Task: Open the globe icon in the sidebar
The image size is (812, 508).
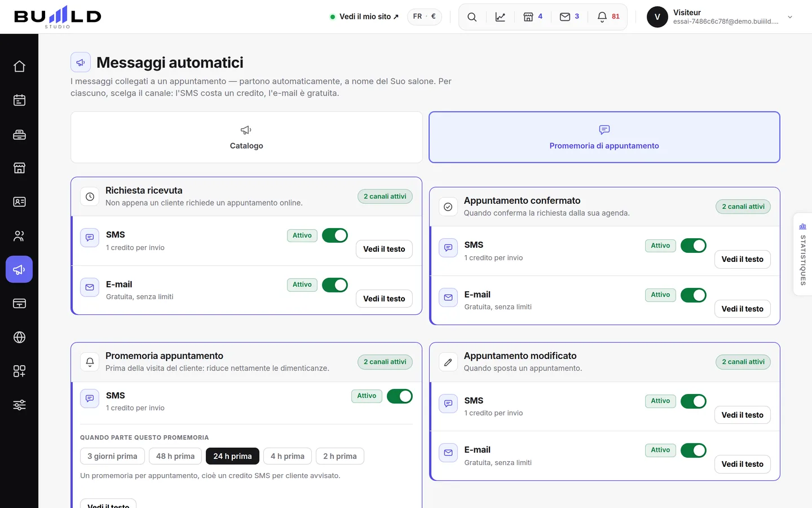Action: (x=19, y=338)
